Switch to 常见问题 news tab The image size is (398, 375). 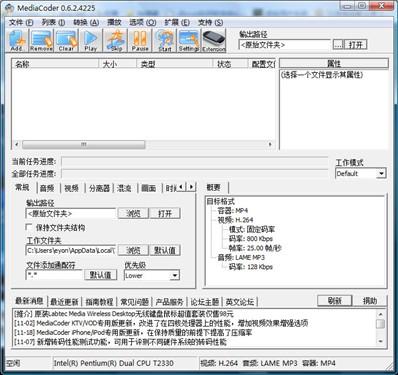click(x=134, y=302)
